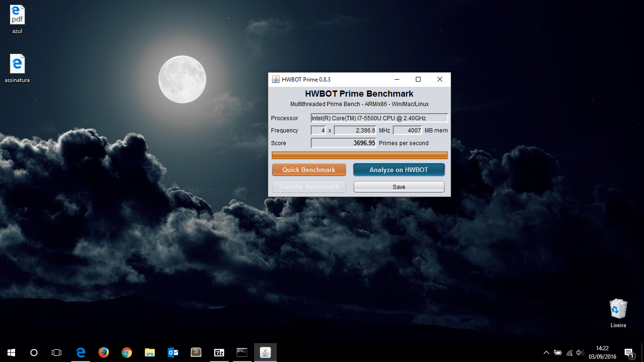
Task: Open 7-Zip from taskbar
Action: (219, 353)
